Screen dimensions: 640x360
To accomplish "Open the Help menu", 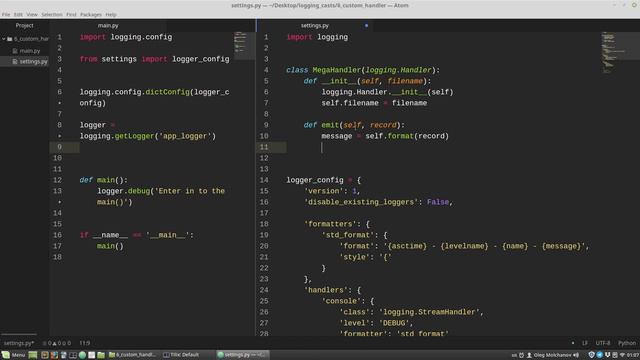I will click(111, 14).
